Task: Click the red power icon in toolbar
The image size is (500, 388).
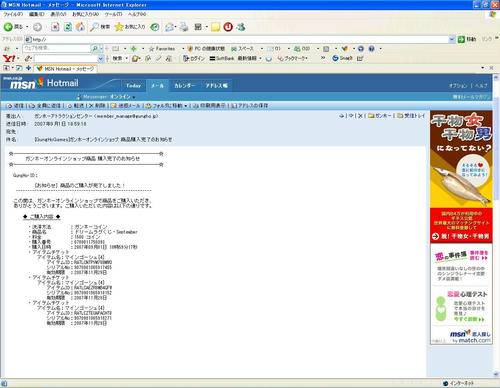Action: [228, 27]
